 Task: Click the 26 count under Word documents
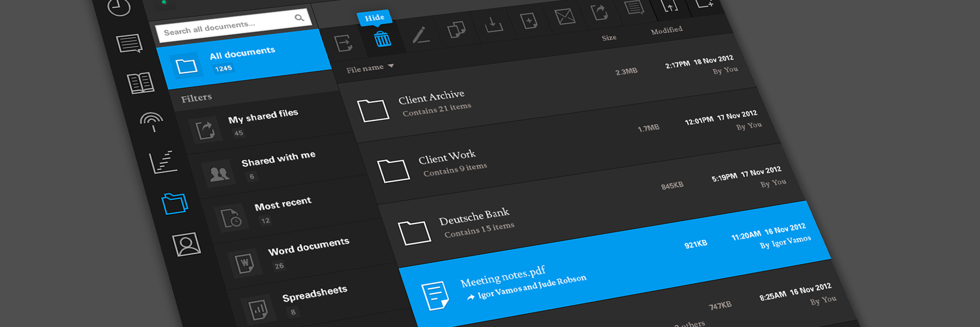279,266
